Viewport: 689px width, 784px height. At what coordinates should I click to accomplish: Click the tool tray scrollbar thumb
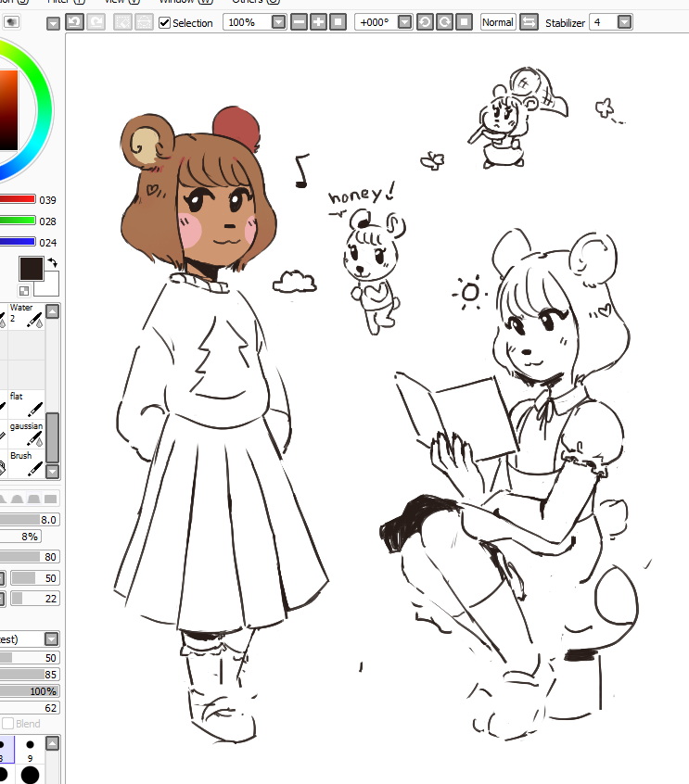click(53, 437)
